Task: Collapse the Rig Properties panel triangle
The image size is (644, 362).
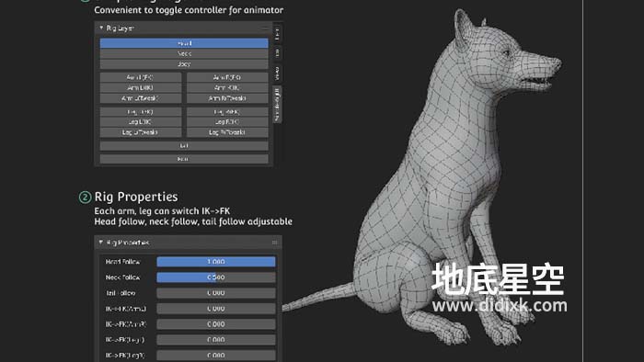Action: (101, 243)
